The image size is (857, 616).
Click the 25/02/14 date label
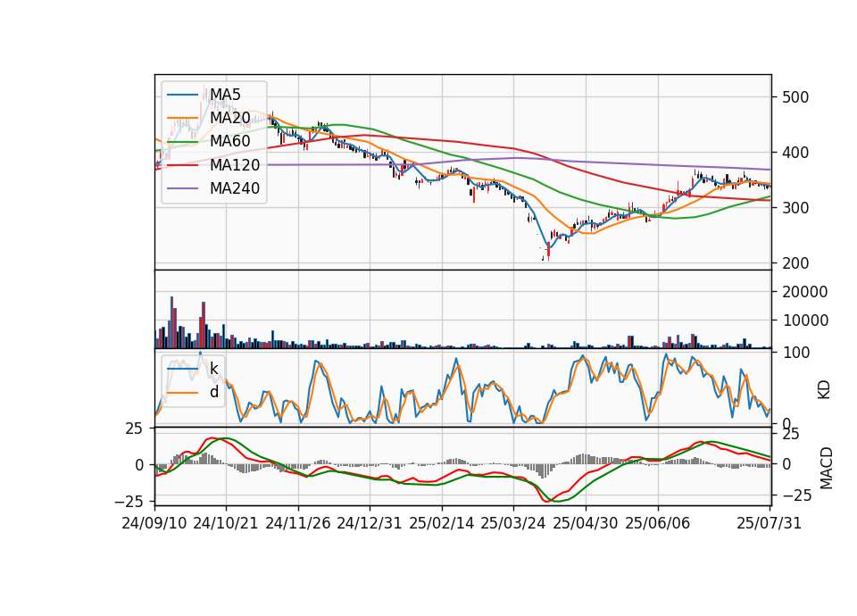442,523
